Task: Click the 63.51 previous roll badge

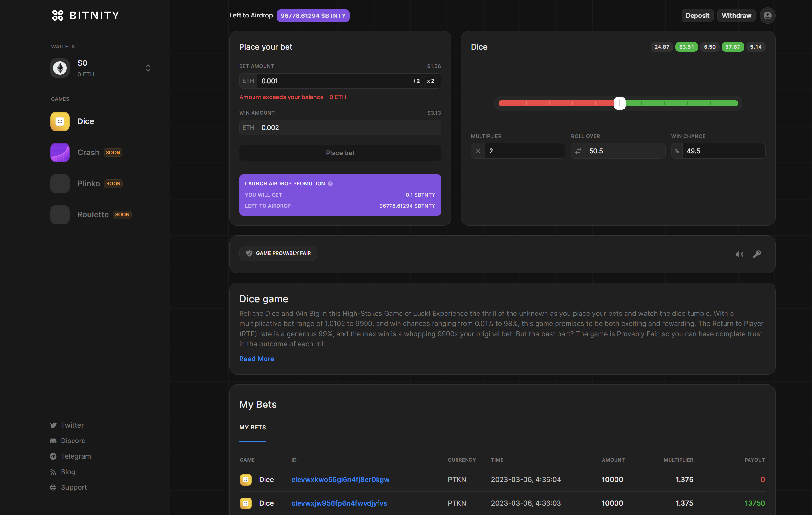Action: [686, 47]
